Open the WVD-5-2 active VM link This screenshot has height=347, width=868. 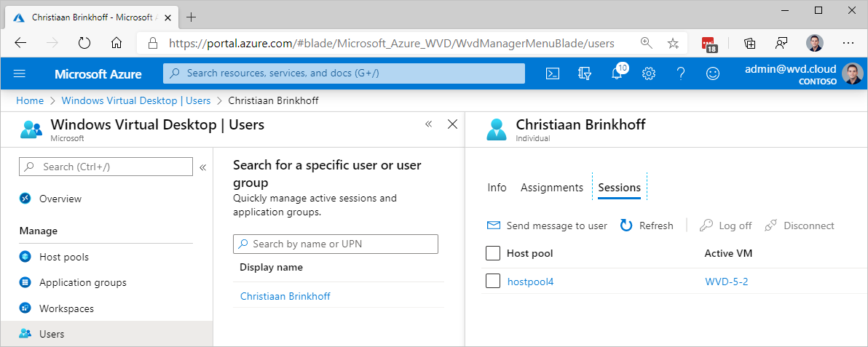(x=726, y=282)
